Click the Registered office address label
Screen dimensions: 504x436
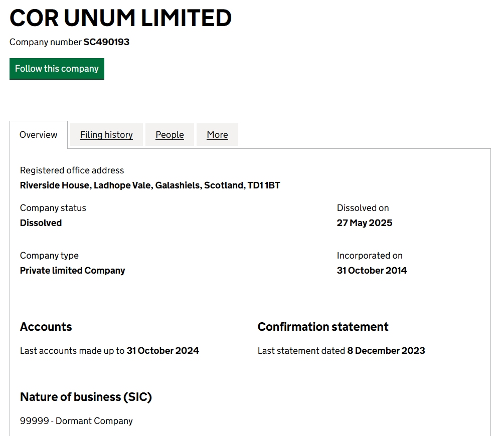coord(72,170)
